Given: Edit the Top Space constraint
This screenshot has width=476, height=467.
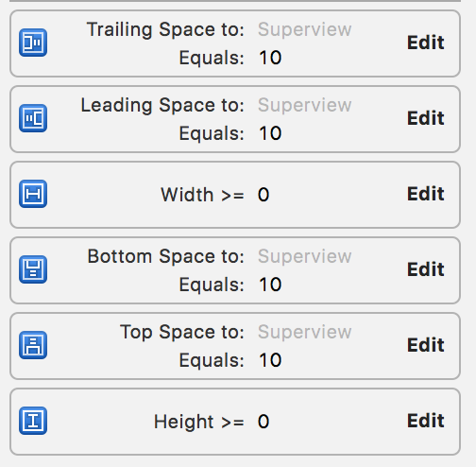Looking at the screenshot, I should pos(426,345).
